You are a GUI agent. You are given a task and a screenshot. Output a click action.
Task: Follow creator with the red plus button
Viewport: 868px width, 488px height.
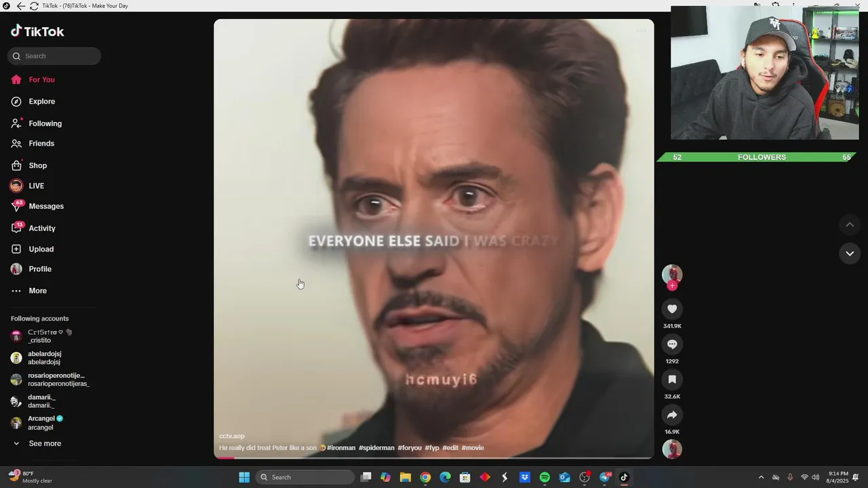672,286
